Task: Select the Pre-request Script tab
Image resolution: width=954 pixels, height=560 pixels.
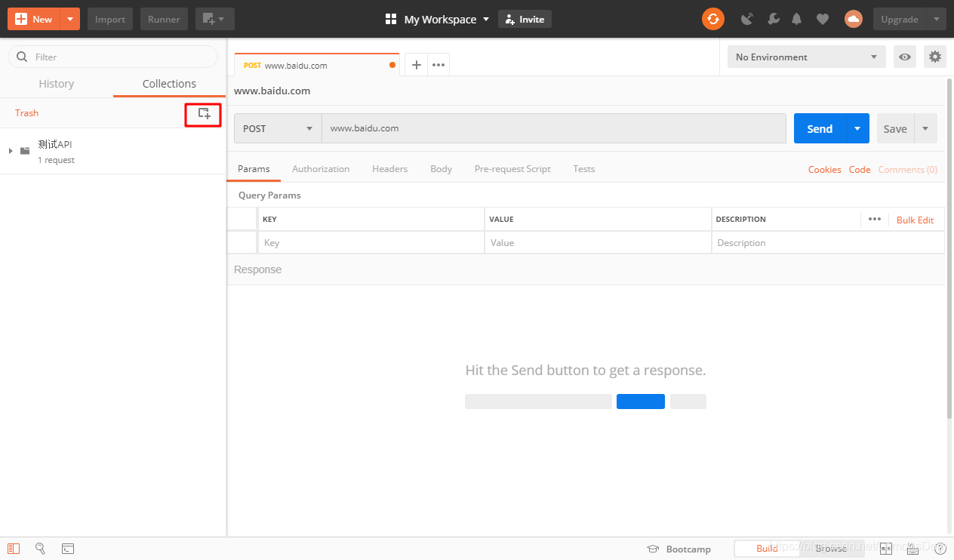Action: coord(512,169)
